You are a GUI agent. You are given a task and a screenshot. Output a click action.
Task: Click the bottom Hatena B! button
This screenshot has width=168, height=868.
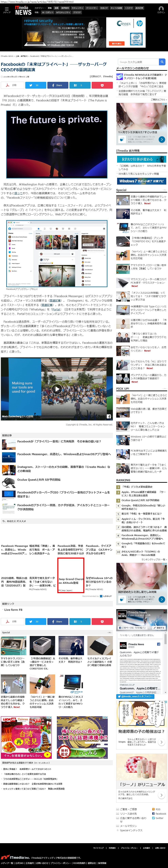[x=80, y=621]
